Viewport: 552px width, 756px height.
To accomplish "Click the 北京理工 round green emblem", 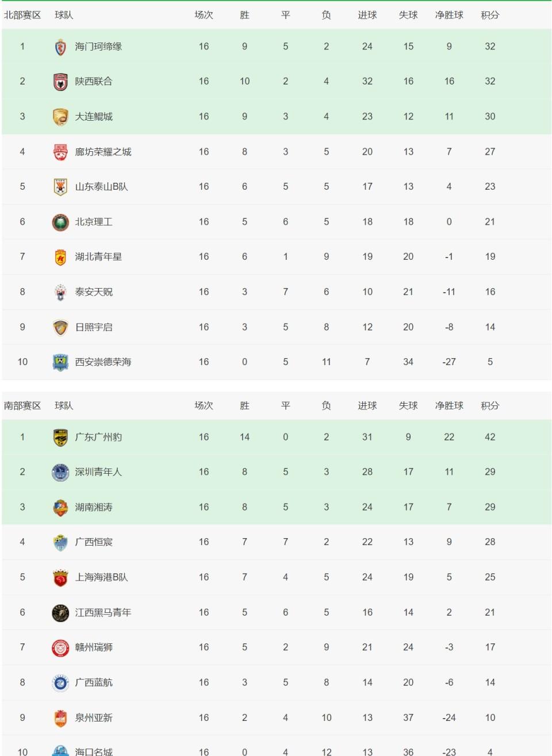I will (60, 222).
